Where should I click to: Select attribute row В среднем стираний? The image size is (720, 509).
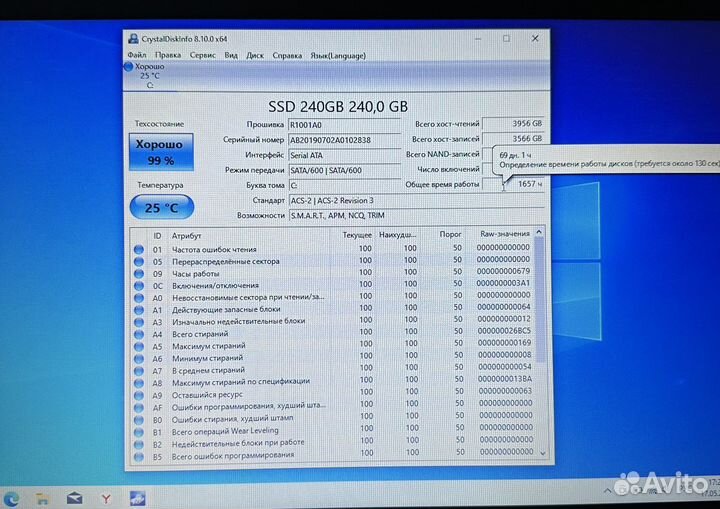tap(334, 368)
